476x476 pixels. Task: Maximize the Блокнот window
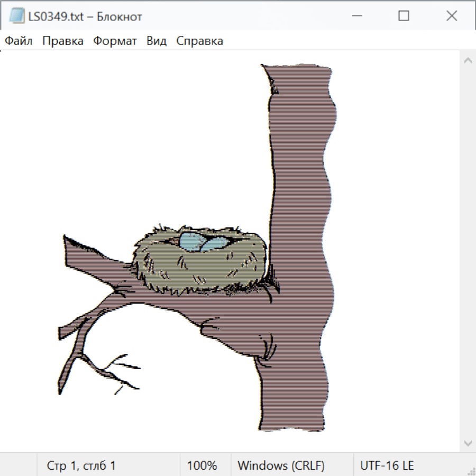pyautogui.click(x=404, y=16)
